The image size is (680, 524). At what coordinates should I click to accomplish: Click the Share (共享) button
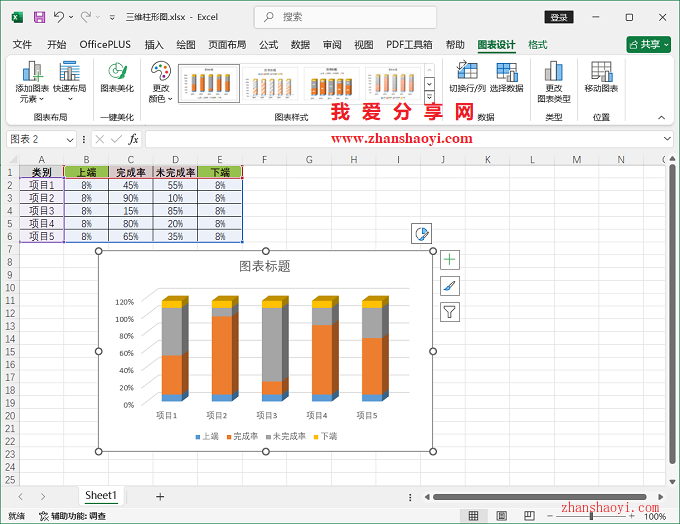[x=648, y=45]
